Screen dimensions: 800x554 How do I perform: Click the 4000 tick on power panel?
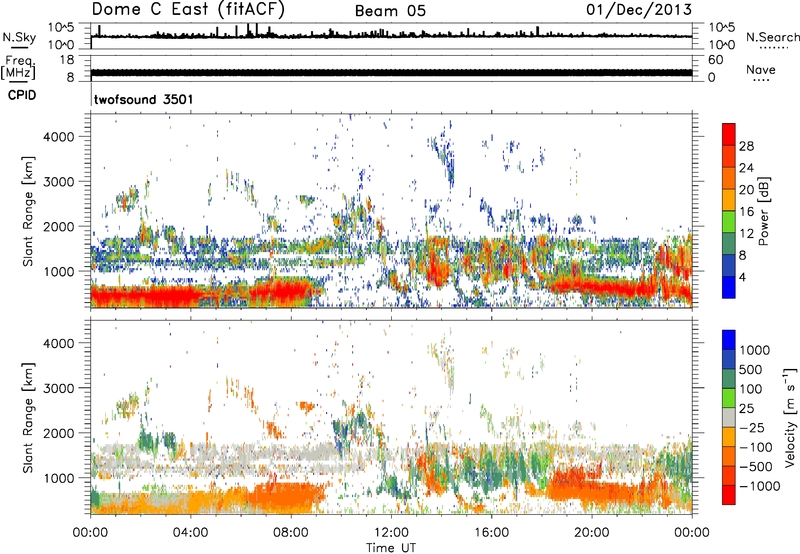59,137
